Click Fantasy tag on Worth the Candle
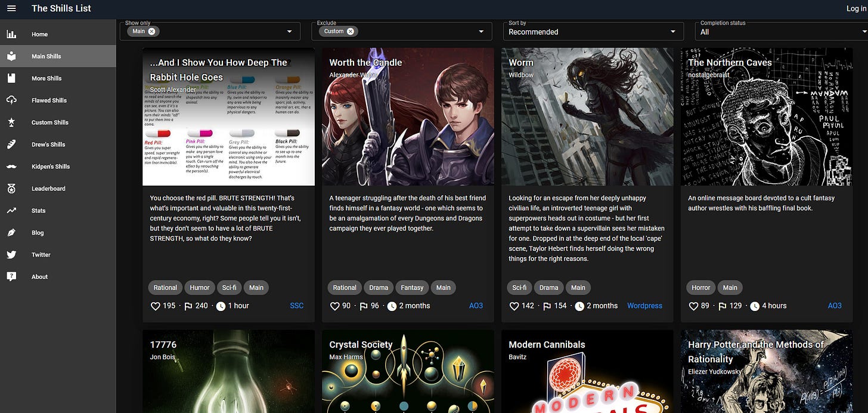This screenshot has height=413, width=868. click(412, 288)
